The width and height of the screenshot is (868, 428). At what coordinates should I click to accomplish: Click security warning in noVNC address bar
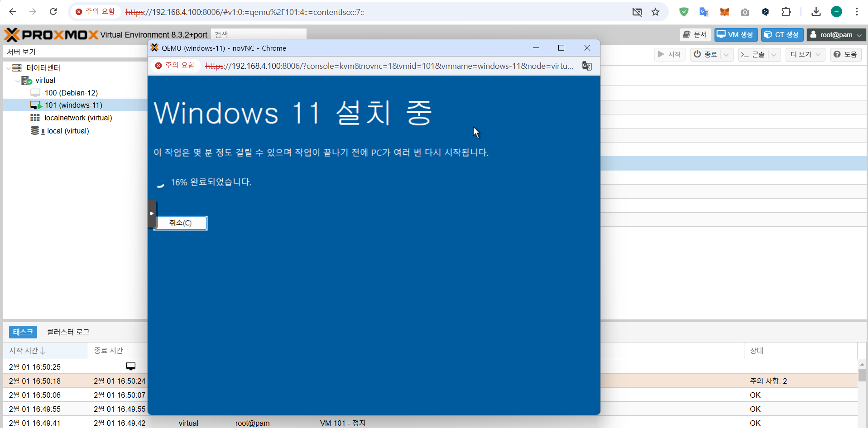175,66
